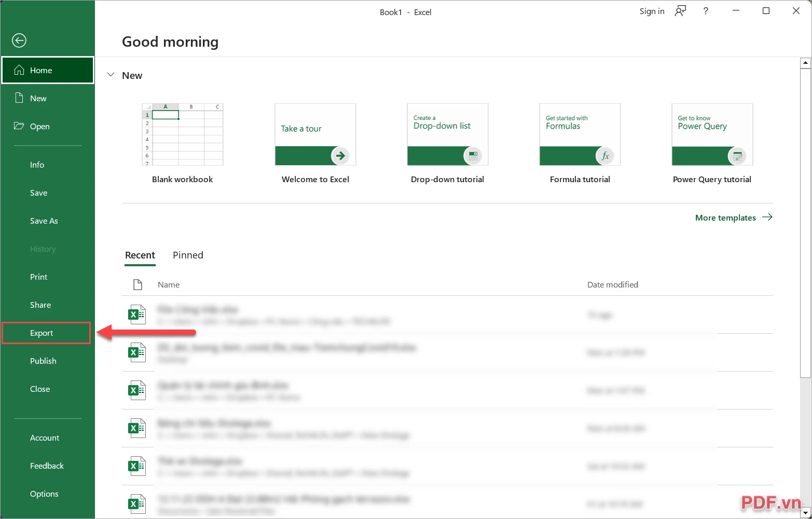Click the "Blank workbook" label
812x519 pixels.
click(183, 179)
